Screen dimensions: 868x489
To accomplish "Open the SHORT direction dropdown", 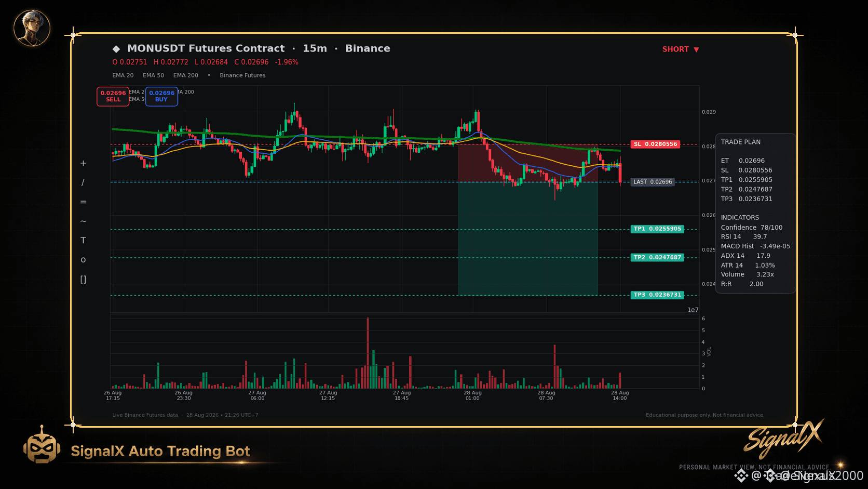I will coord(681,49).
